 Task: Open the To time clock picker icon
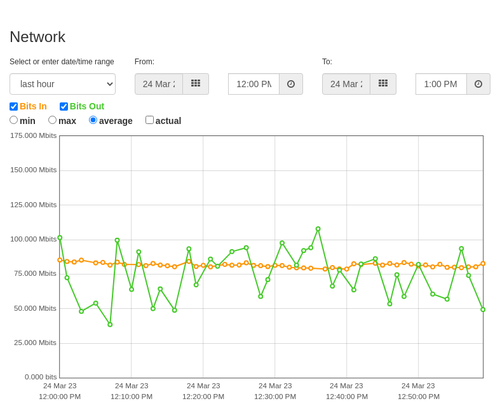pyautogui.click(x=478, y=84)
